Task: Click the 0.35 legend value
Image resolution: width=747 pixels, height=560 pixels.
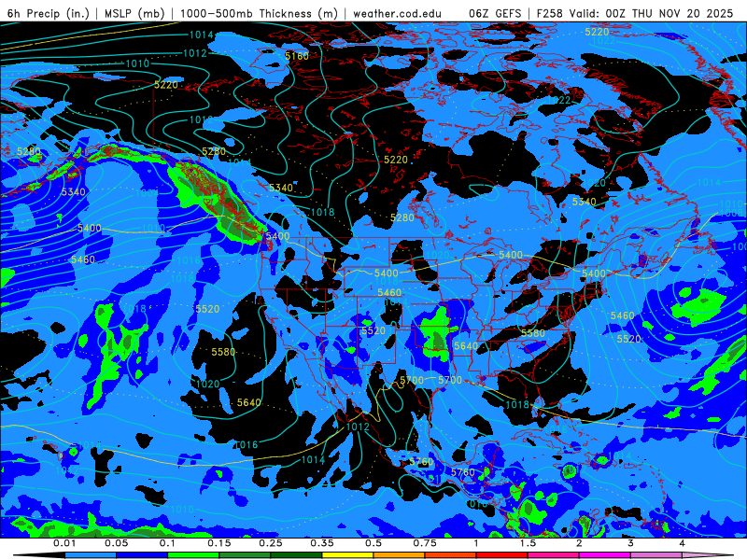Action: [x=322, y=543]
